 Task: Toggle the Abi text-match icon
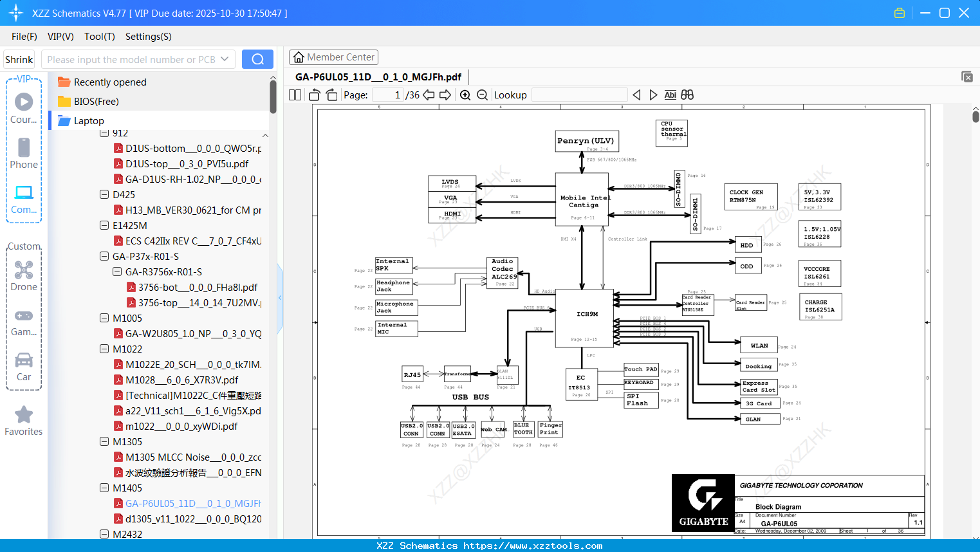pos(670,95)
